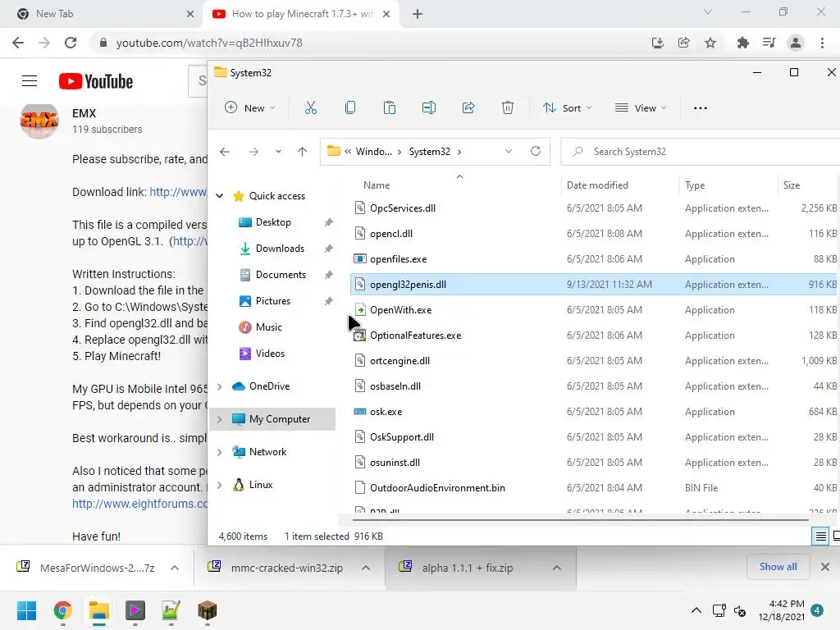Image resolution: width=840 pixels, height=630 pixels.
Task: Switch to details view icon in Explorer status bar
Action: point(820,536)
